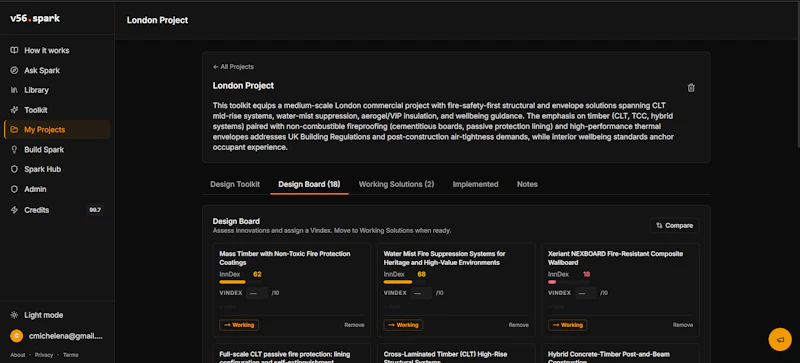
Task: Click the orange megaphone feedback button
Action: (x=780, y=340)
